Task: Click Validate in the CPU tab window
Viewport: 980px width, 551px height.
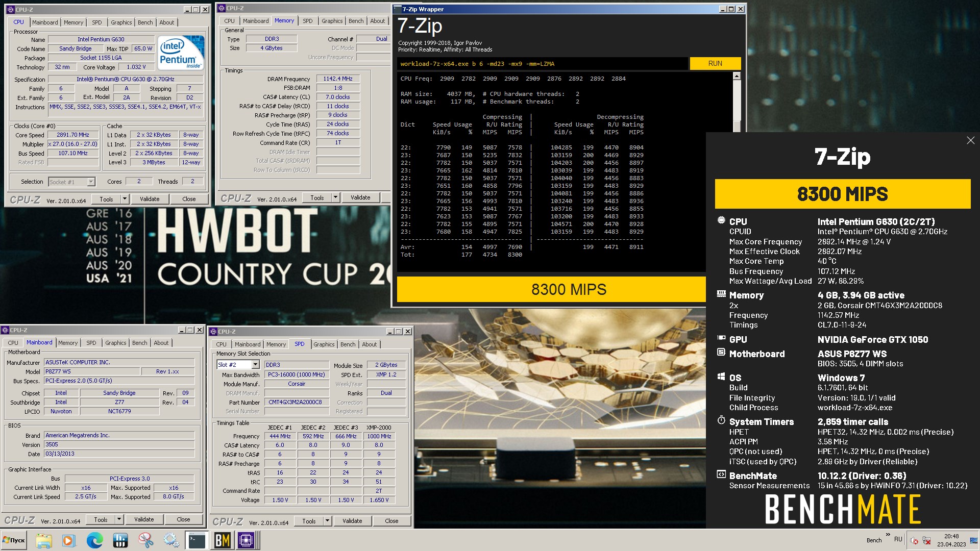Action: point(150,199)
